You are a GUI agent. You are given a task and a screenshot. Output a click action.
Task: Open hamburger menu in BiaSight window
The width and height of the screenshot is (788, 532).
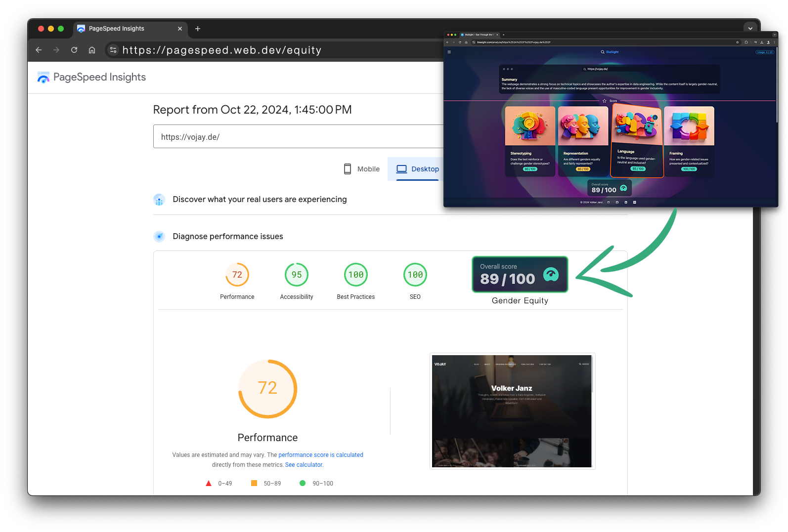449,52
